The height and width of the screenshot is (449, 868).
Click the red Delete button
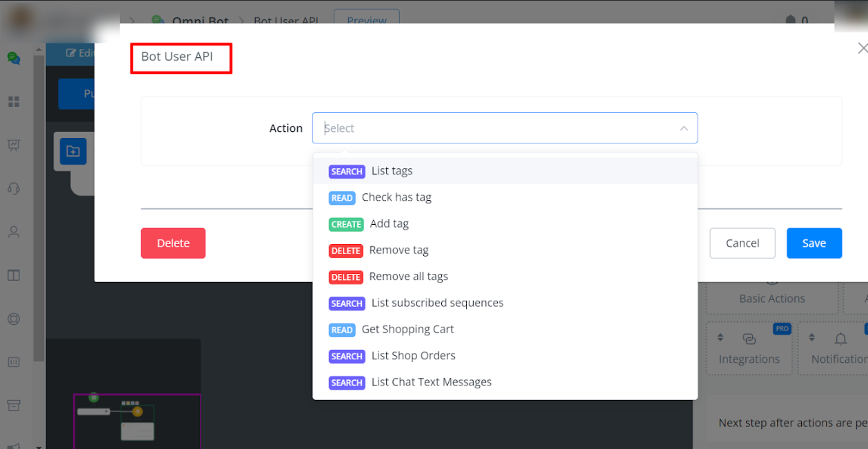click(173, 243)
